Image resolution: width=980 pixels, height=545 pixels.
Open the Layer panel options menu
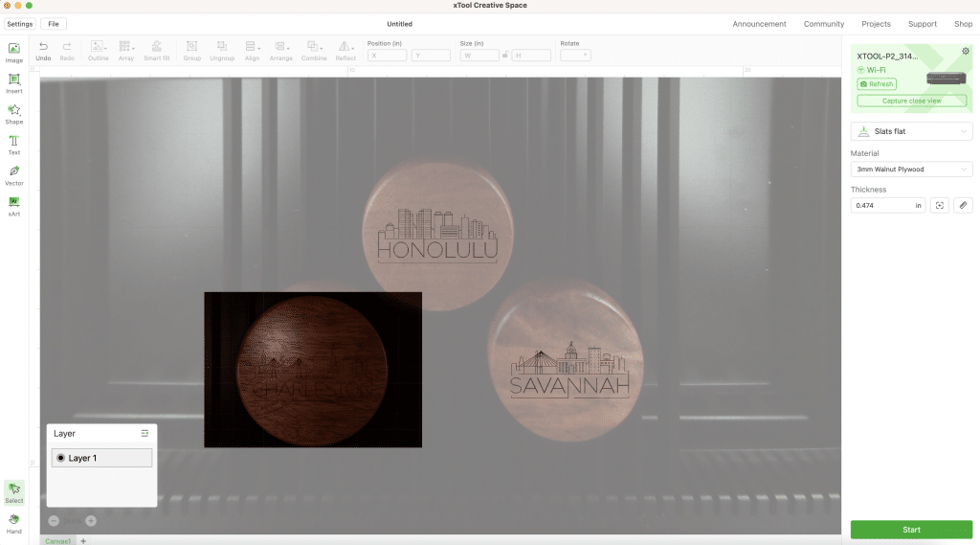145,433
